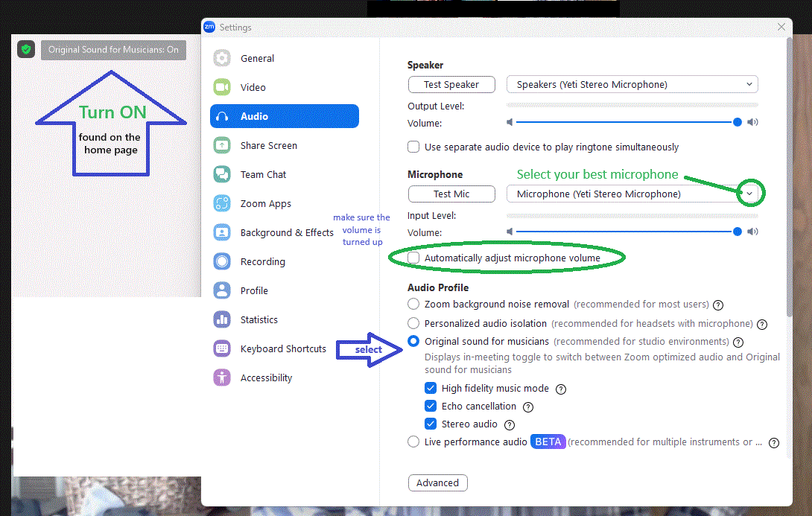The width and height of the screenshot is (812, 516).
Task: Open Share Screen settings icon
Action: coord(222,146)
